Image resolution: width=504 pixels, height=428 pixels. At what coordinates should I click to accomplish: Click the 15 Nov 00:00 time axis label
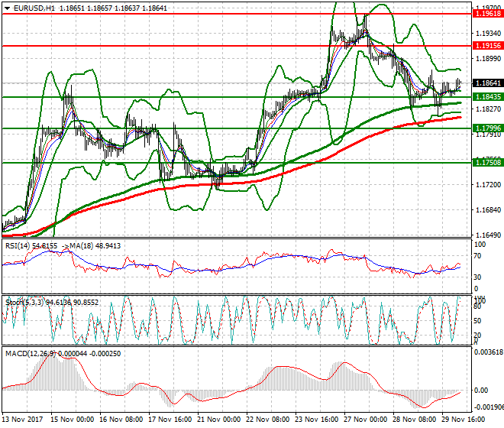click(73, 420)
